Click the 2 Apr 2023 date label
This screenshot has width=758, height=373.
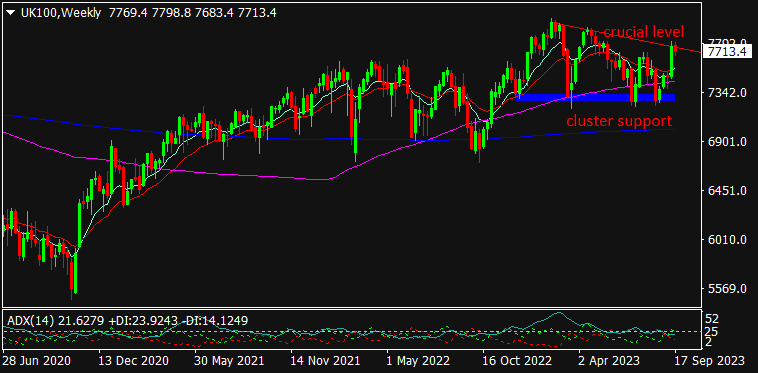click(x=609, y=361)
